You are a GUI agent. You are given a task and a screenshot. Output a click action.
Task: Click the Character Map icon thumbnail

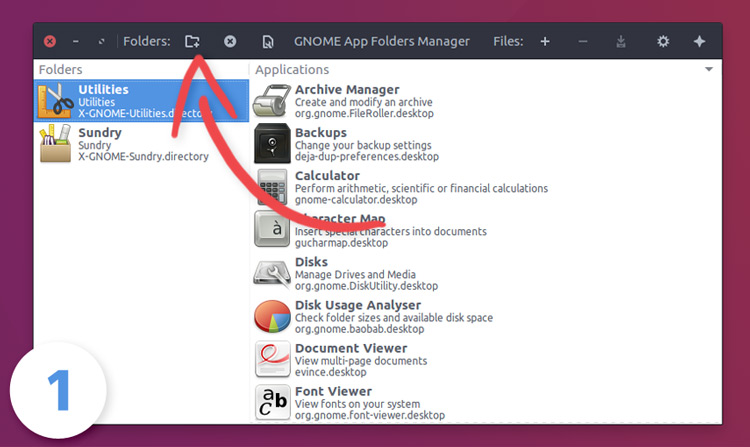pos(272,229)
